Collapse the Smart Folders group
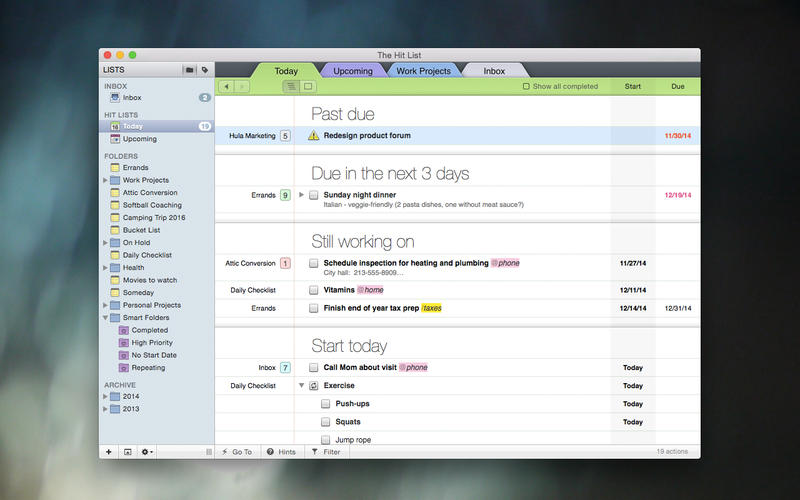The width and height of the screenshot is (800, 500). click(105, 317)
